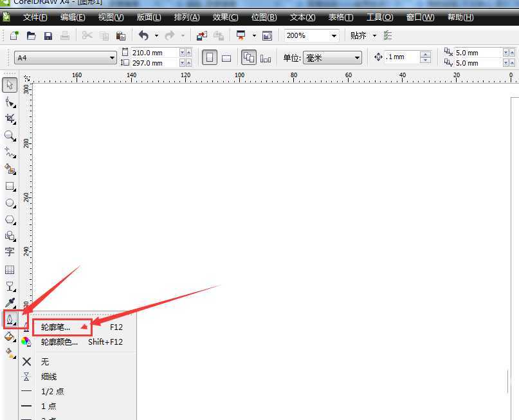Expand the 单位 (units) 毫米 dropdown
Image resolution: width=519 pixels, height=420 pixels.
tap(358, 58)
